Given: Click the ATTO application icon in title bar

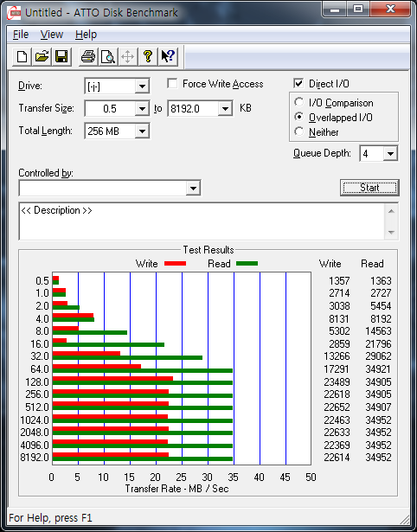Looking at the screenshot, I should tap(15, 14).
